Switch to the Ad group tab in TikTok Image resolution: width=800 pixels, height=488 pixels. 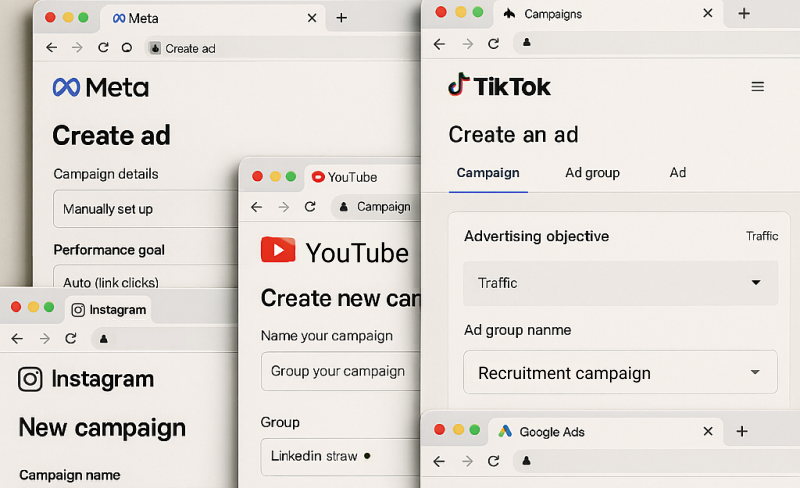tap(592, 173)
